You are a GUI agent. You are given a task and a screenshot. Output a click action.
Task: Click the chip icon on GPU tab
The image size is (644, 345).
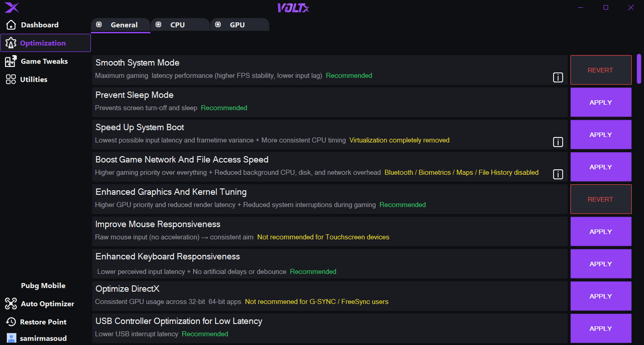coord(218,25)
